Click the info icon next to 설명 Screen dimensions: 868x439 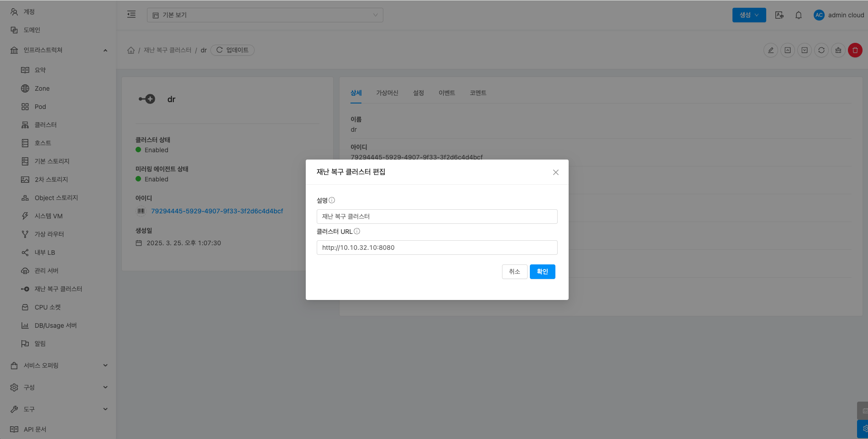(x=332, y=200)
